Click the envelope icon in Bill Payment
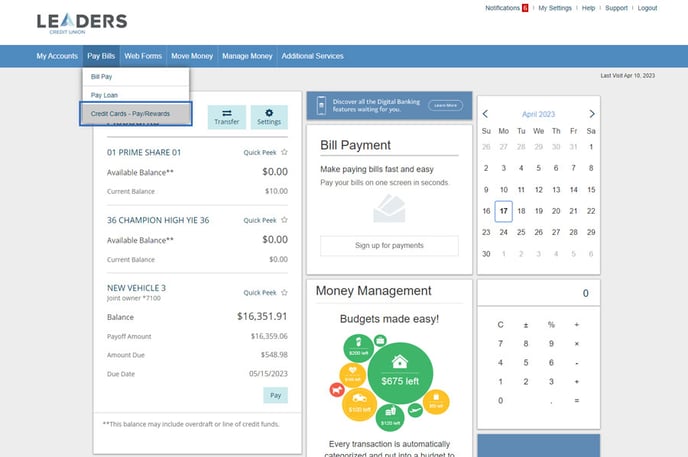The height and width of the screenshot is (457, 688). [389, 208]
